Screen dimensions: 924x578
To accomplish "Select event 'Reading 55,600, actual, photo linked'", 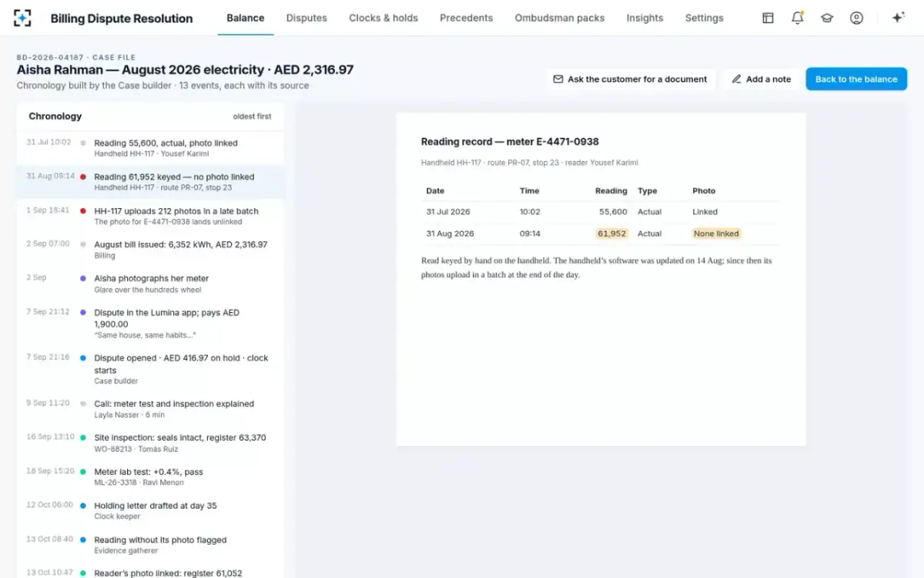I will [150, 148].
